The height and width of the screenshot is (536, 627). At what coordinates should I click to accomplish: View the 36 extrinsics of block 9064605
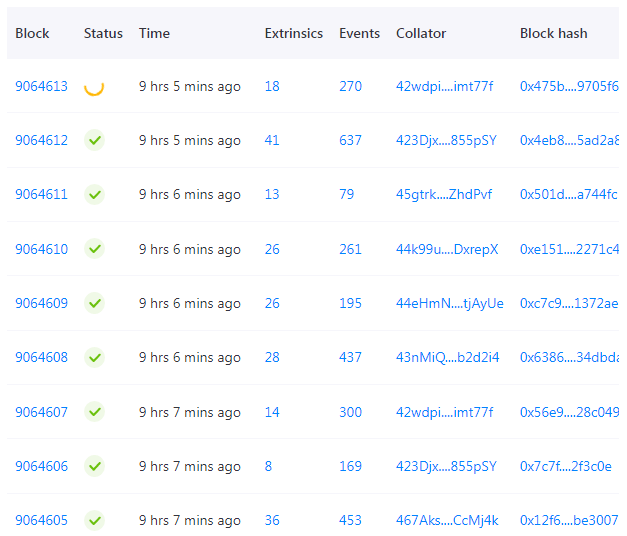(x=272, y=520)
